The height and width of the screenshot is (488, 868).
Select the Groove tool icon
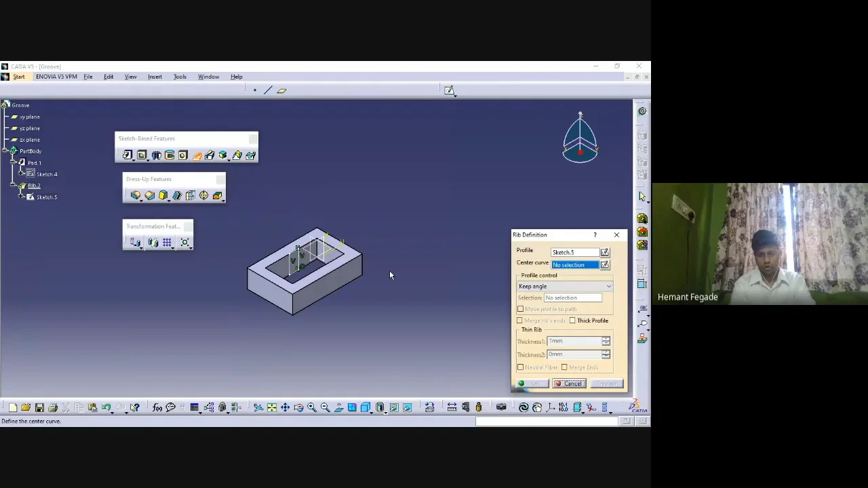point(170,155)
